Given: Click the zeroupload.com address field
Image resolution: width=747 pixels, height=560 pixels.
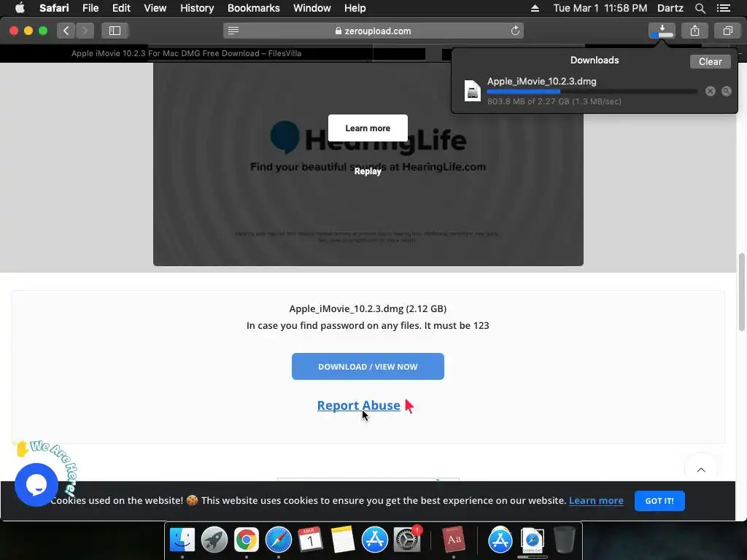Looking at the screenshot, I should (373, 31).
